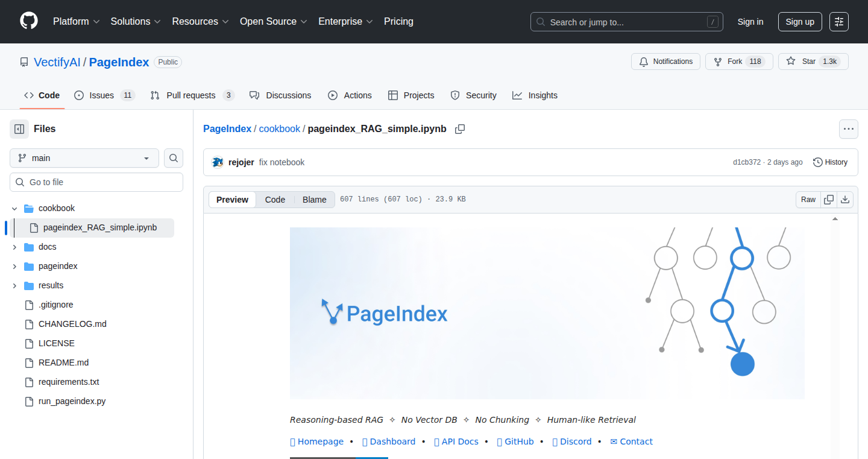This screenshot has height=459, width=868.
Task: Open the Discussions tab
Action: coord(280,95)
